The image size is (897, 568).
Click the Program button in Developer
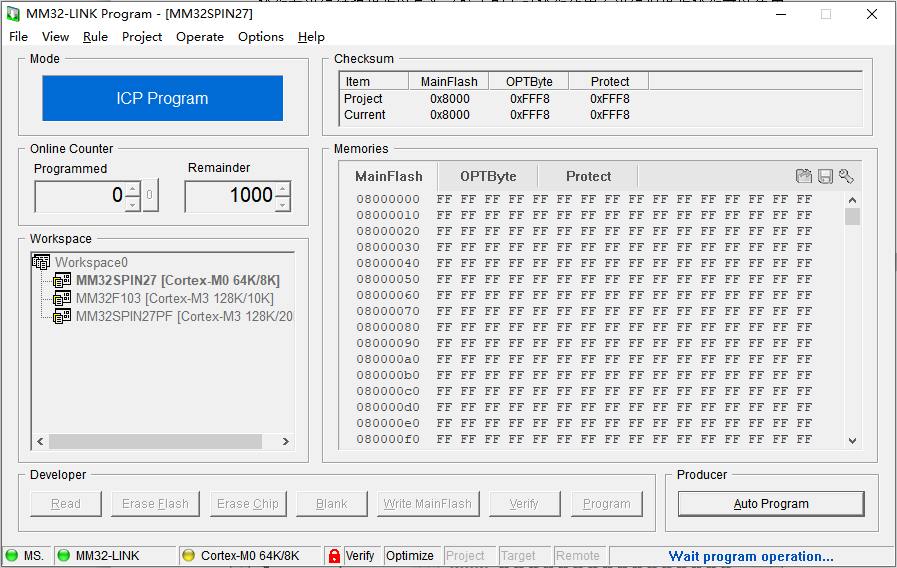click(x=606, y=503)
